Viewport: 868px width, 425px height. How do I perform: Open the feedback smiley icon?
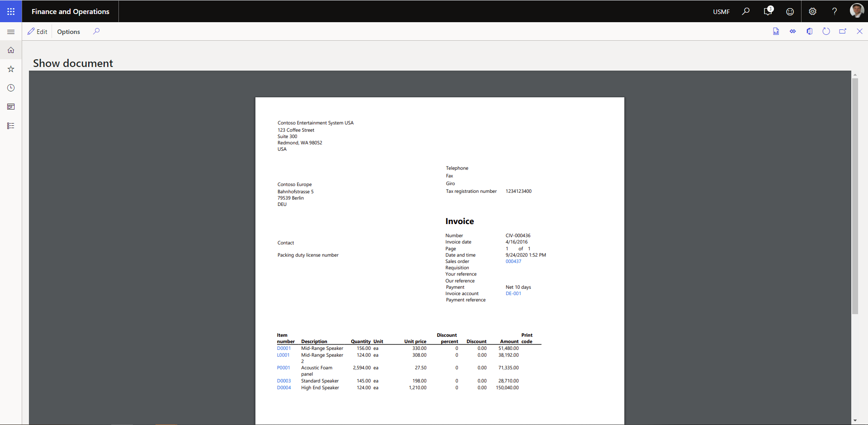790,12
